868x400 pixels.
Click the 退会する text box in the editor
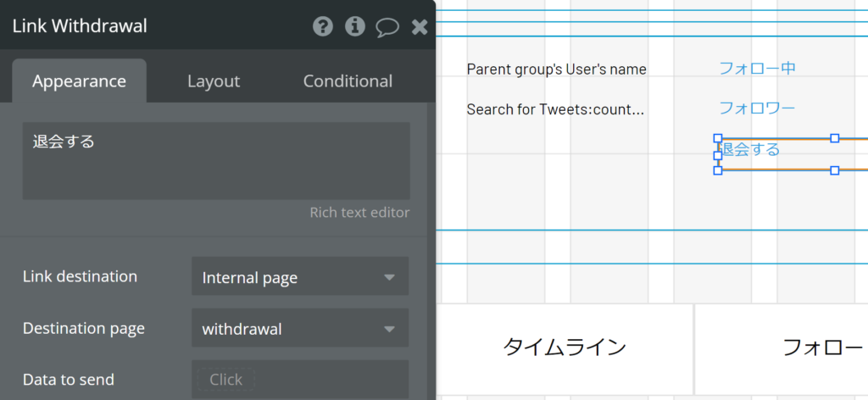pos(216,160)
